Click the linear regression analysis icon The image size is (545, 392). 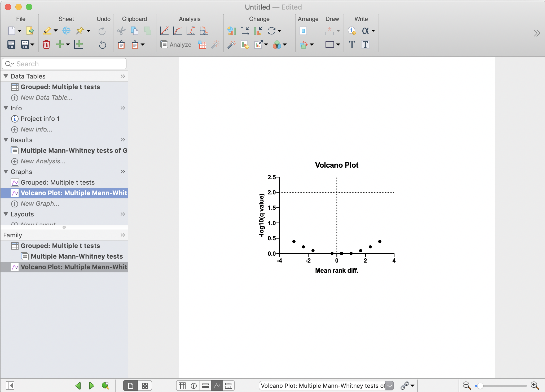[164, 31]
